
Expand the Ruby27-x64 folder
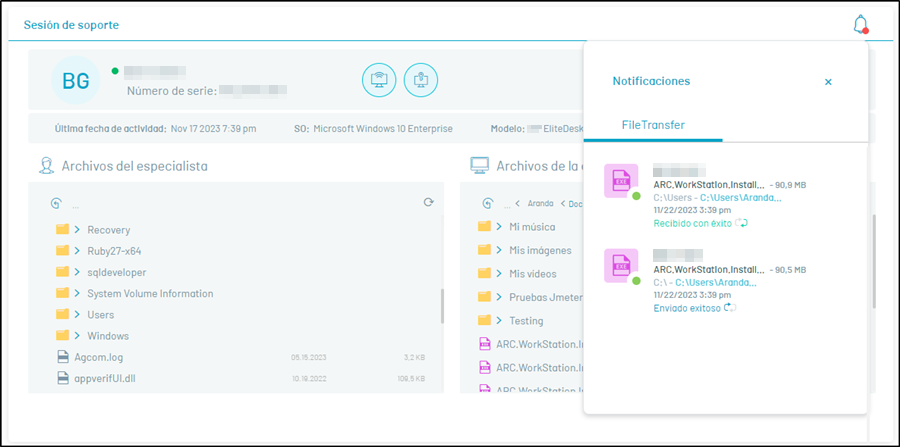[76, 251]
